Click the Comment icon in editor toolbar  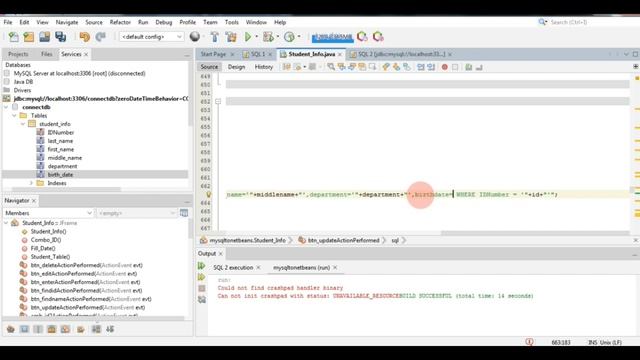pyautogui.click(x=469, y=67)
